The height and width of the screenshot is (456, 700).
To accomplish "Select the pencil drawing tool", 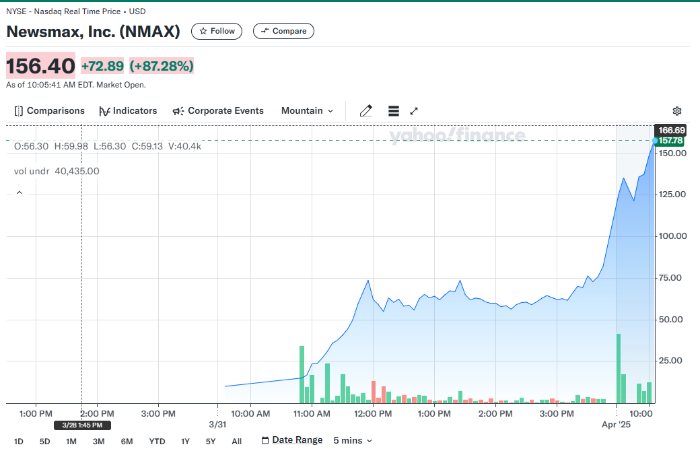I will (366, 111).
